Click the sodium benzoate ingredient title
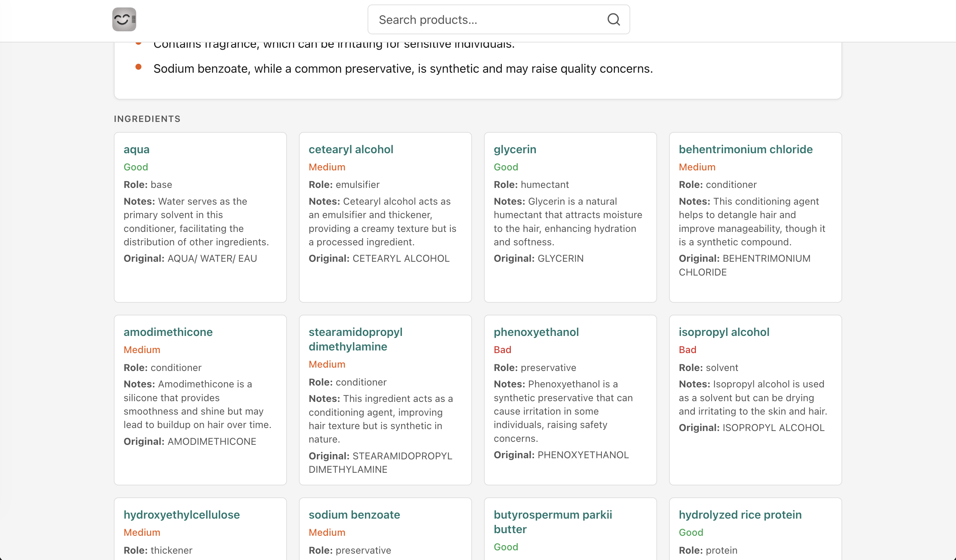Viewport: 956px width, 560px height. pos(354,515)
